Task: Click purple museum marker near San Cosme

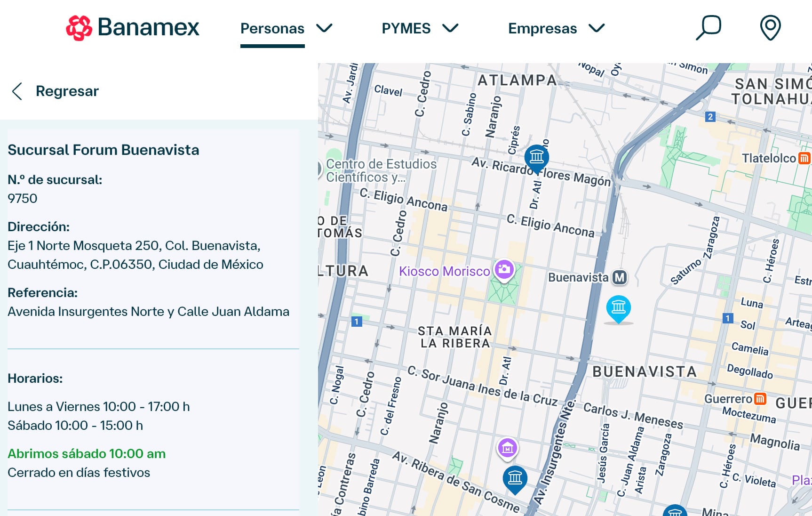Action: [507, 448]
